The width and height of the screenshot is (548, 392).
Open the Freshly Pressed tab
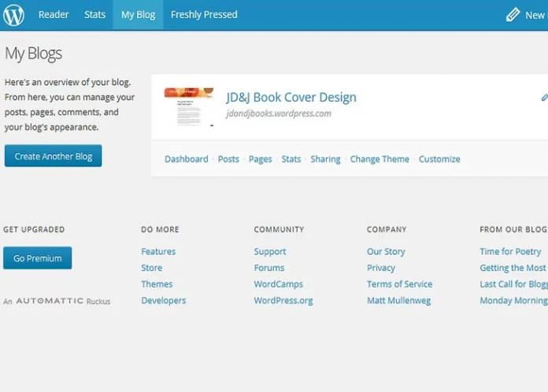204,14
